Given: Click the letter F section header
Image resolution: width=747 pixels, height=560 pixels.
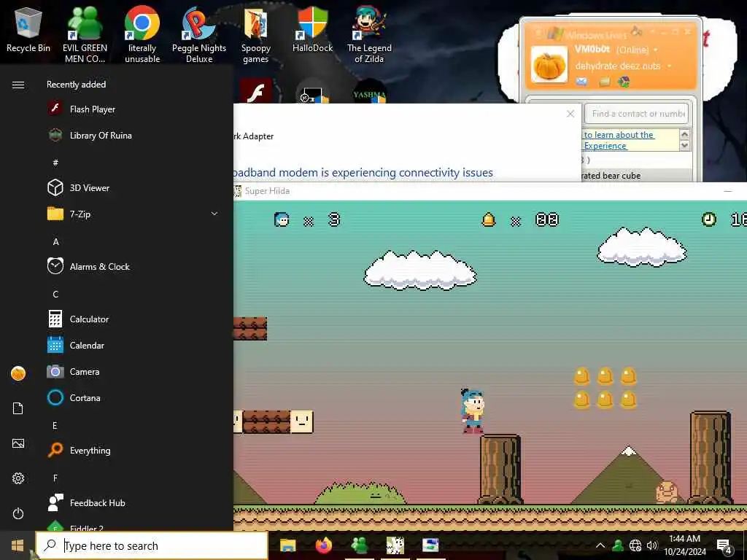Looking at the screenshot, I should [55, 478].
